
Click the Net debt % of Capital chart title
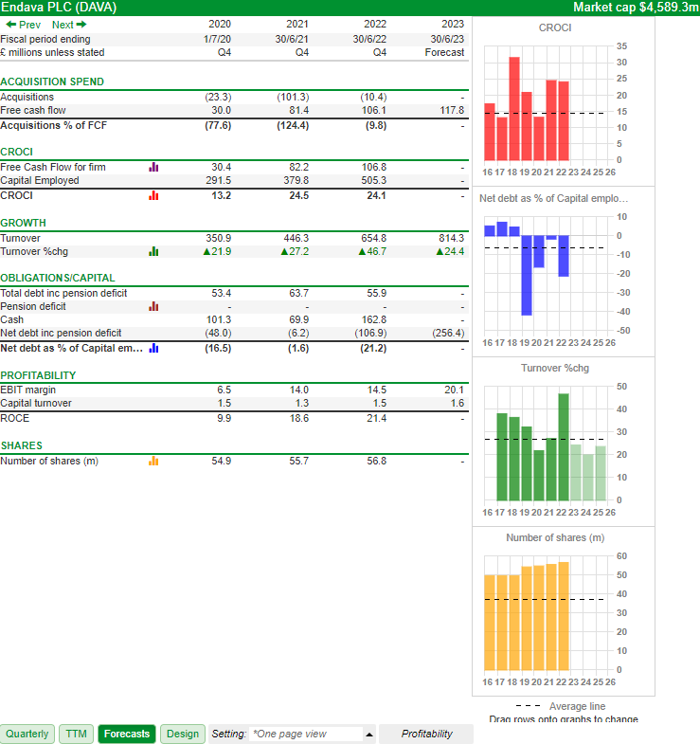pyautogui.click(x=553, y=198)
